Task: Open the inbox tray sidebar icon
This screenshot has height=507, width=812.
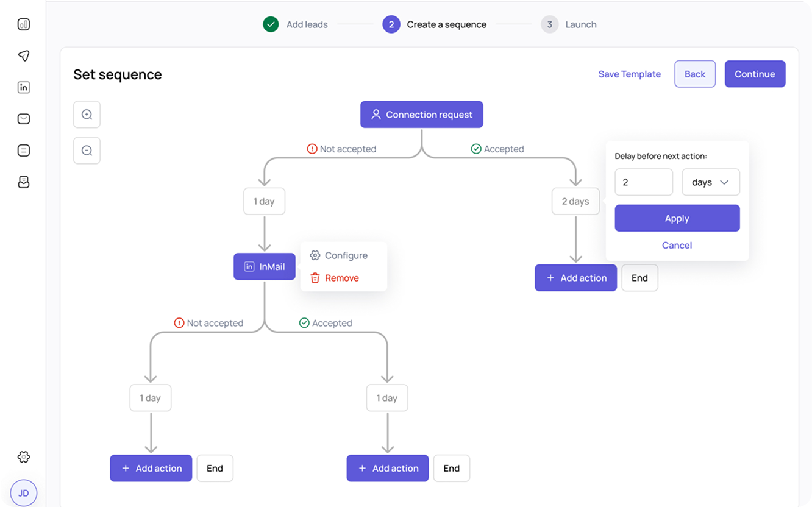Action: tap(24, 182)
